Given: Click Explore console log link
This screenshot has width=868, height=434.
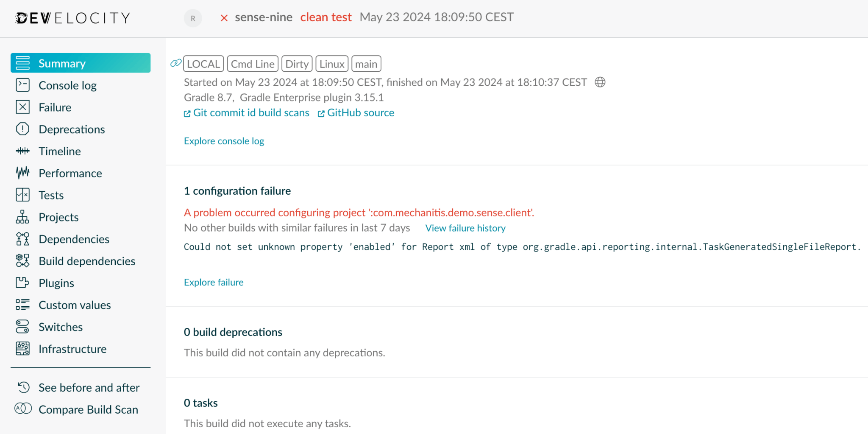Looking at the screenshot, I should tap(224, 141).
